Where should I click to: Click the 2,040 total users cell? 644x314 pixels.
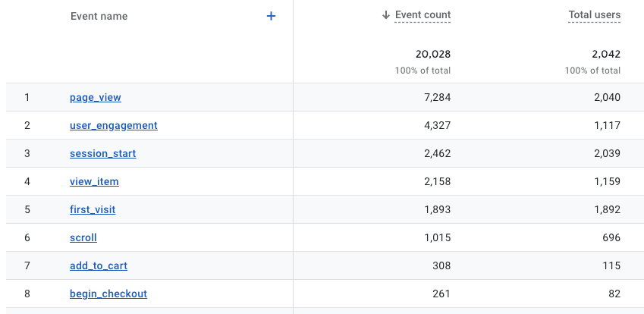pyautogui.click(x=607, y=97)
